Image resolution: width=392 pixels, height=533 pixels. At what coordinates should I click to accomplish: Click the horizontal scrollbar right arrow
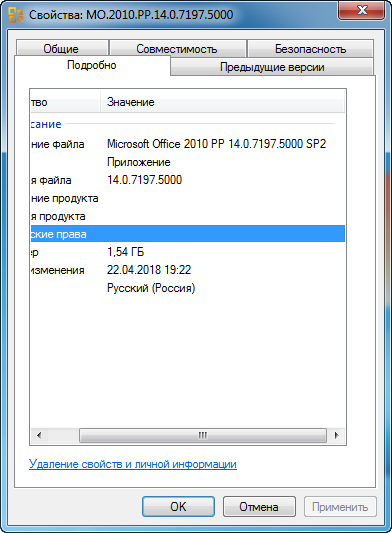(337, 435)
